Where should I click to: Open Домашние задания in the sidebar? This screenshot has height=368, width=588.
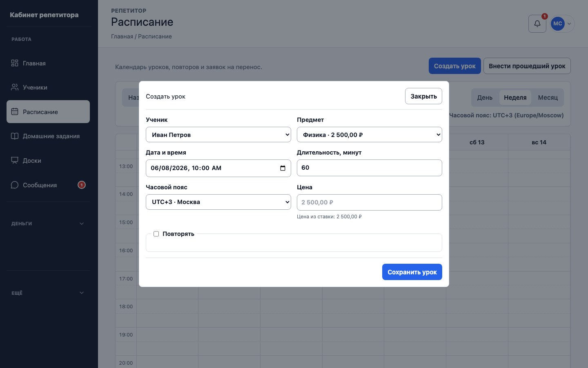(x=48, y=136)
